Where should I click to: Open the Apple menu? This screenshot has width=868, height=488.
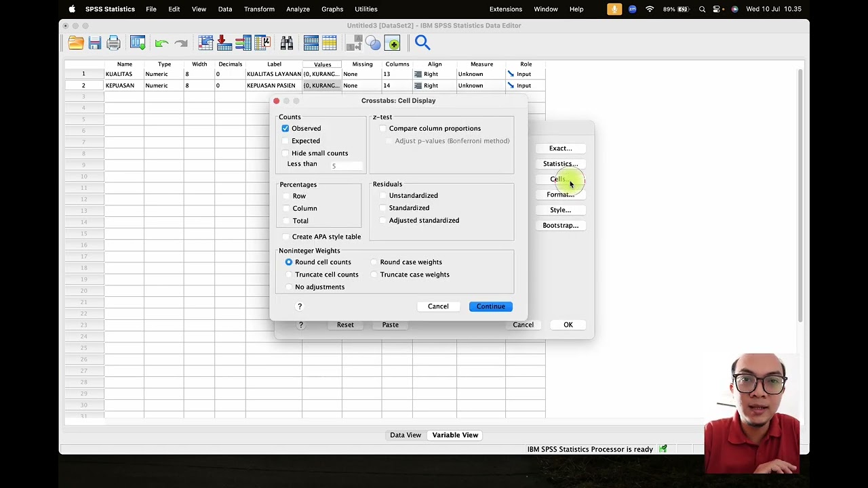[72, 9]
